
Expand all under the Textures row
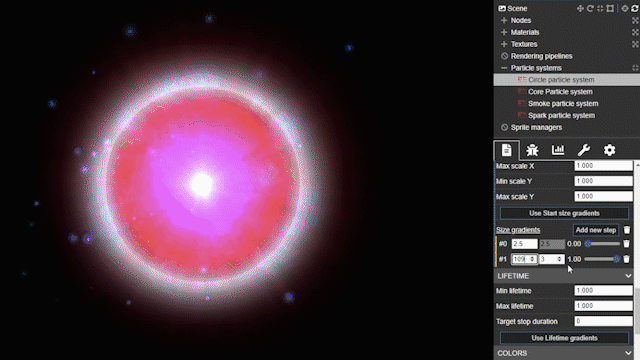pyautogui.click(x=635, y=44)
